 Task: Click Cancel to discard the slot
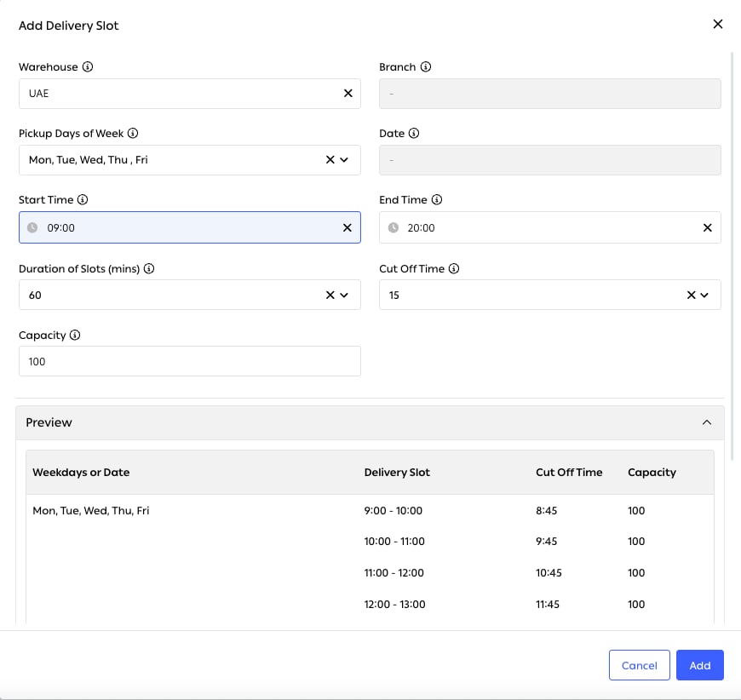click(x=640, y=665)
